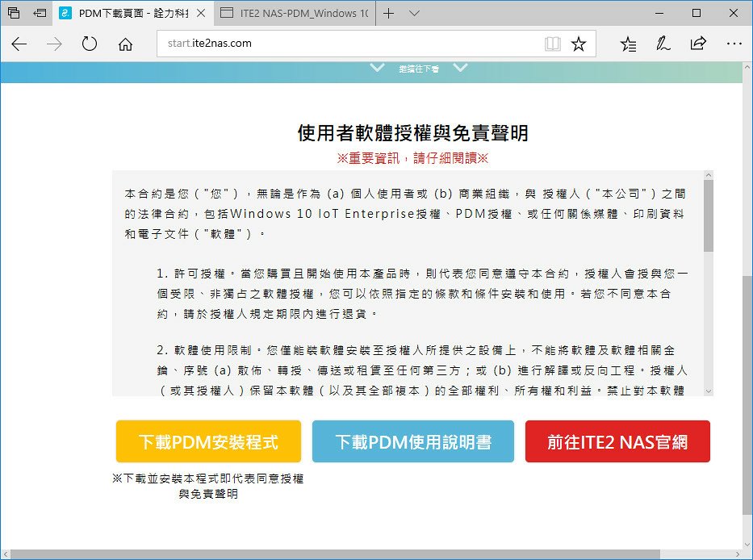Add web notes with pen icon

(663, 44)
